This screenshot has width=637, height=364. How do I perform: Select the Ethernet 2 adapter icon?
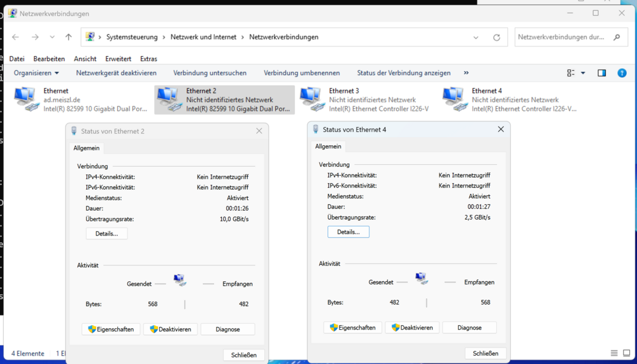(169, 99)
